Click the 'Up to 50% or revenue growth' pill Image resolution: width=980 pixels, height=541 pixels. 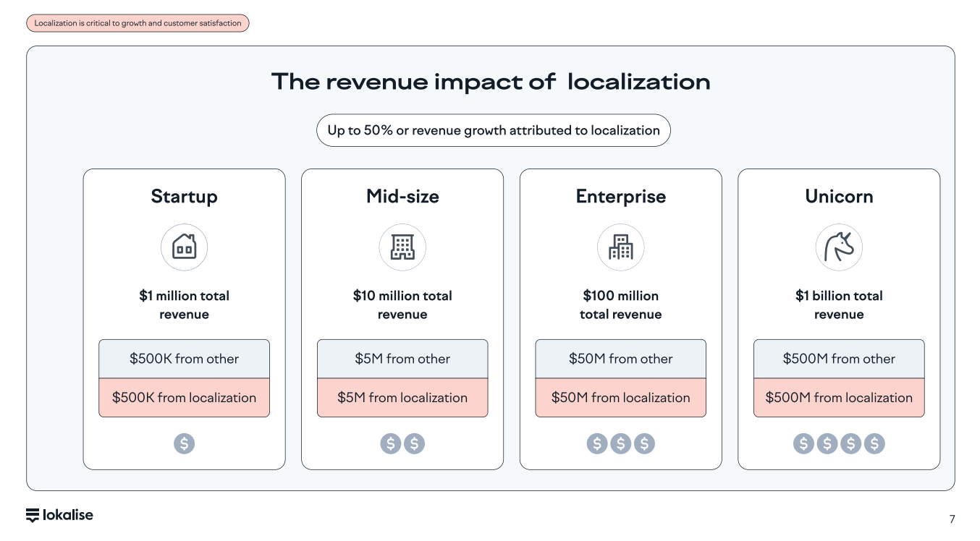coord(493,130)
